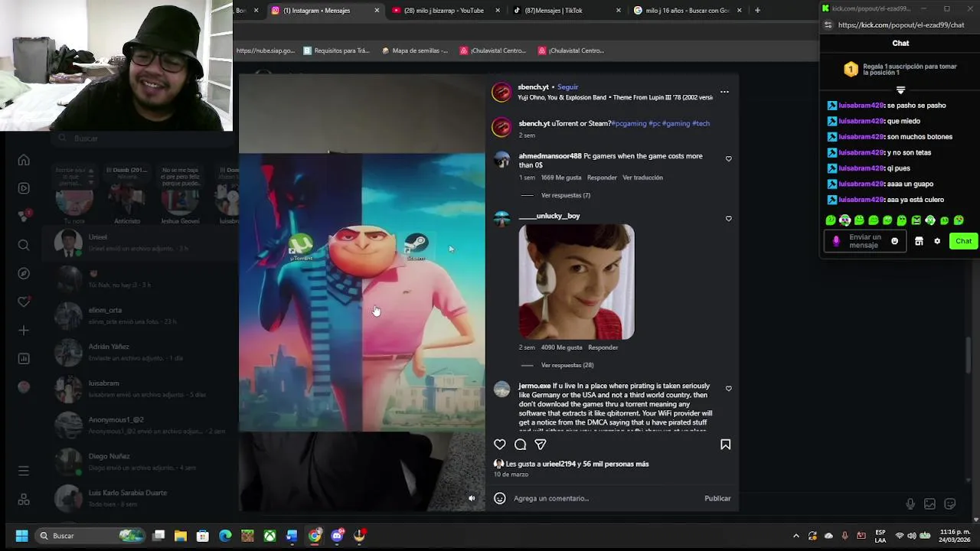Open Notifications heart in the Instagram sidebar
The width and height of the screenshot is (980, 551).
coord(24,302)
